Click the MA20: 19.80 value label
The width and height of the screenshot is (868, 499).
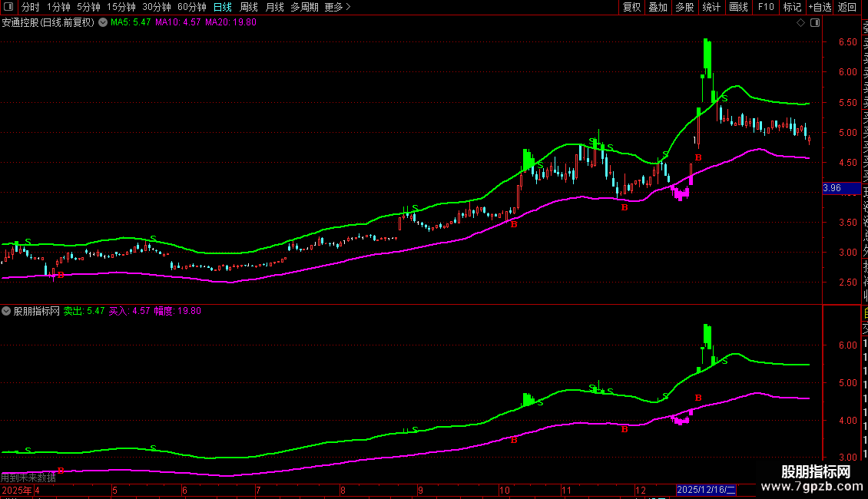click(x=231, y=23)
